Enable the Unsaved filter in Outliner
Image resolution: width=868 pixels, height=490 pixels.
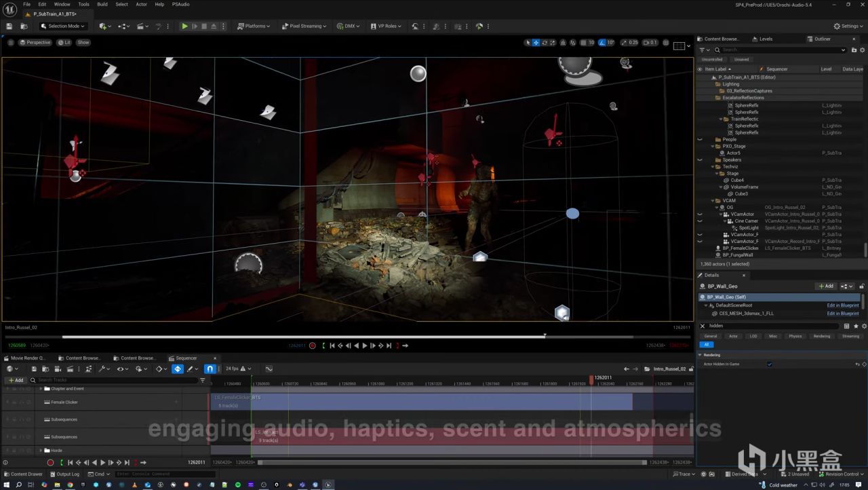[742, 59]
